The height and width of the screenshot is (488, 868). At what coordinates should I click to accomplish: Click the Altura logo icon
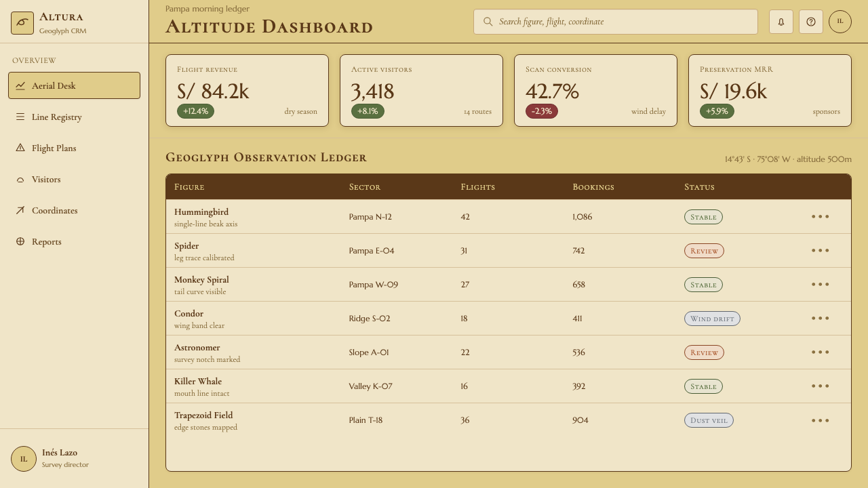(x=22, y=22)
